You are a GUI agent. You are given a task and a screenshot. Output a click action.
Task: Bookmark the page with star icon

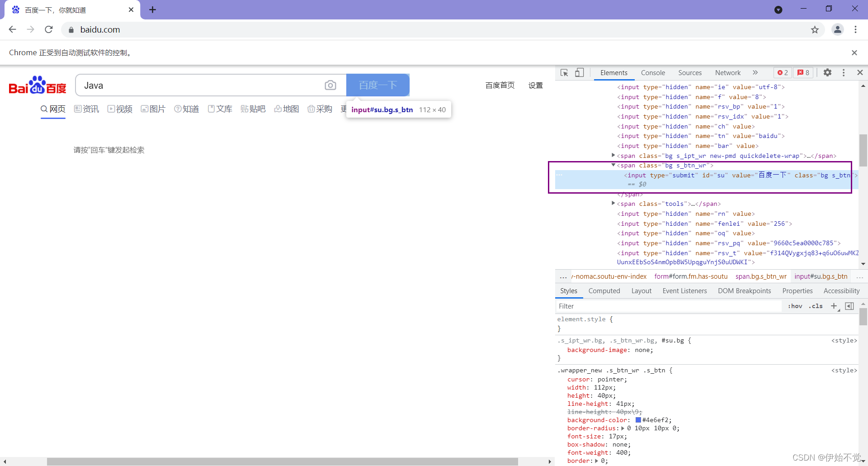[815, 30]
